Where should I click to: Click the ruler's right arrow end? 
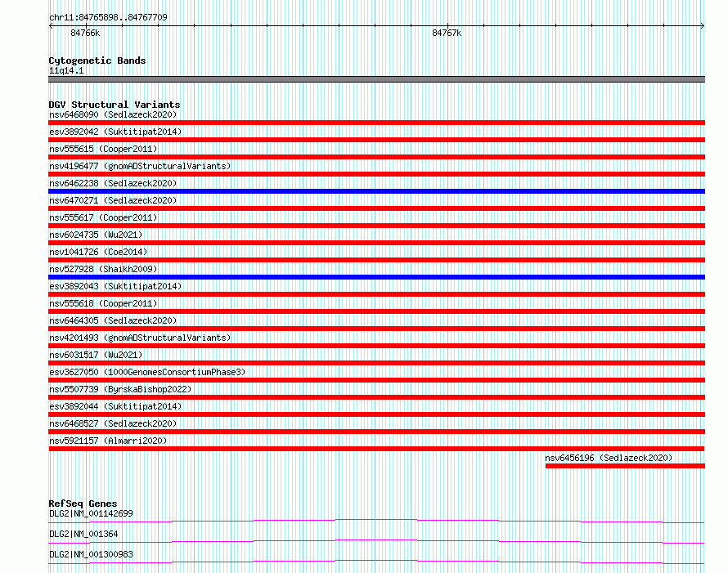(703, 26)
